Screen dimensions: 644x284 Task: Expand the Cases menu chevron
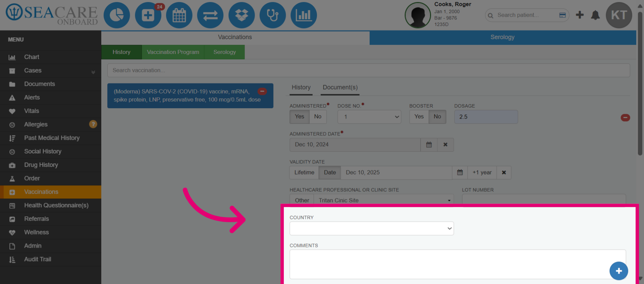point(93,72)
